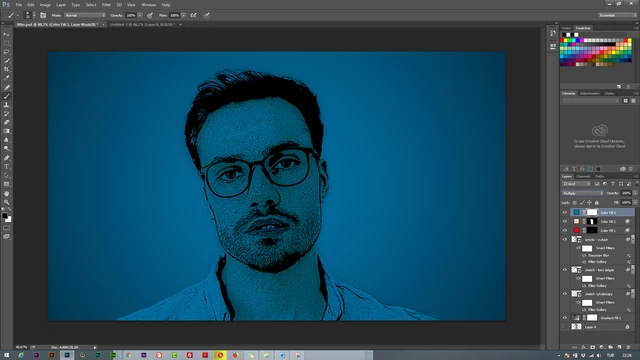Add layer style fx button
The image size is (640, 360).
click(584, 347)
